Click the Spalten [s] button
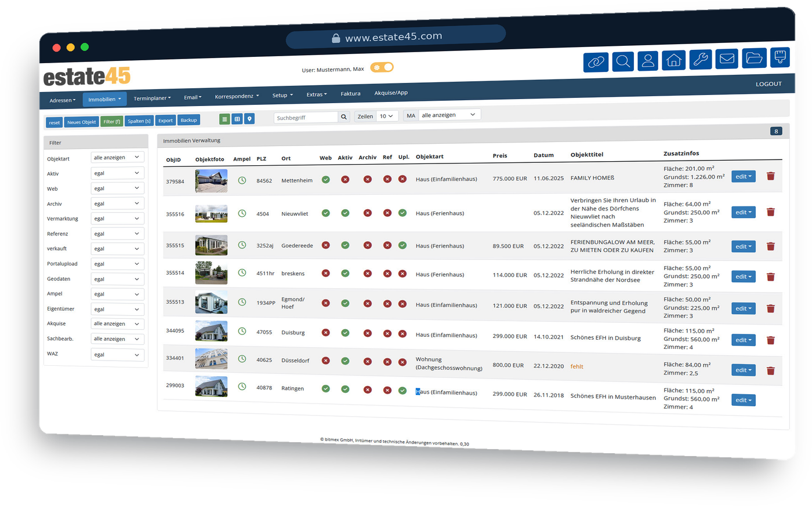Screen dimensions: 812x506 coord(139,121)
